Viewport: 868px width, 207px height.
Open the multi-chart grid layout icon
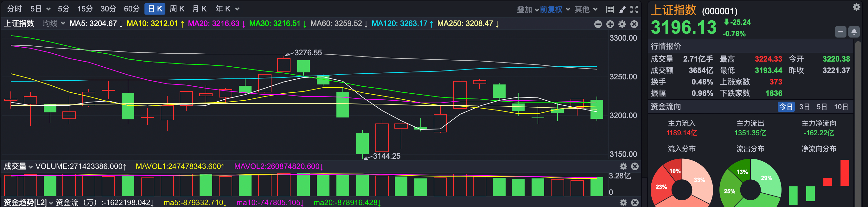pos(610,10)
